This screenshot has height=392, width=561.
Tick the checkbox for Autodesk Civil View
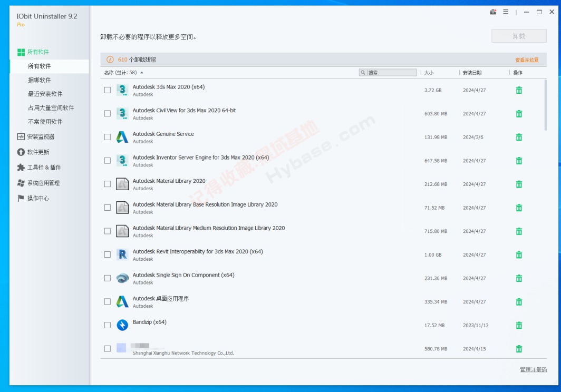point(108,113)
